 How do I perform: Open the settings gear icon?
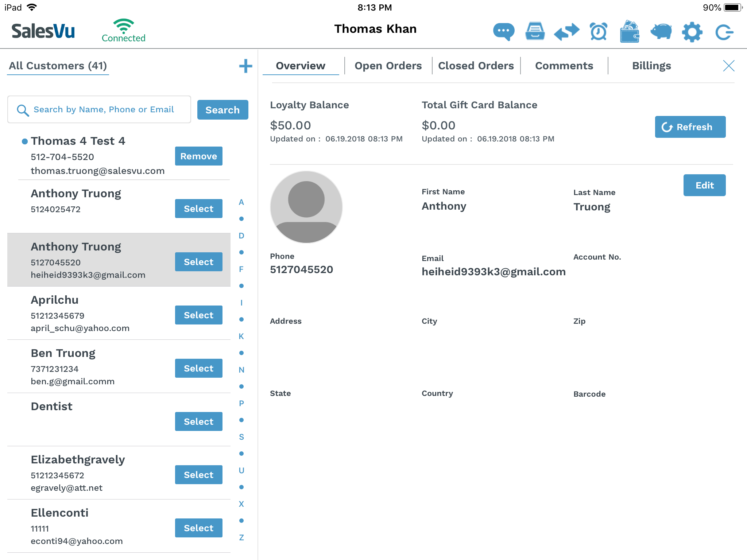692,32
